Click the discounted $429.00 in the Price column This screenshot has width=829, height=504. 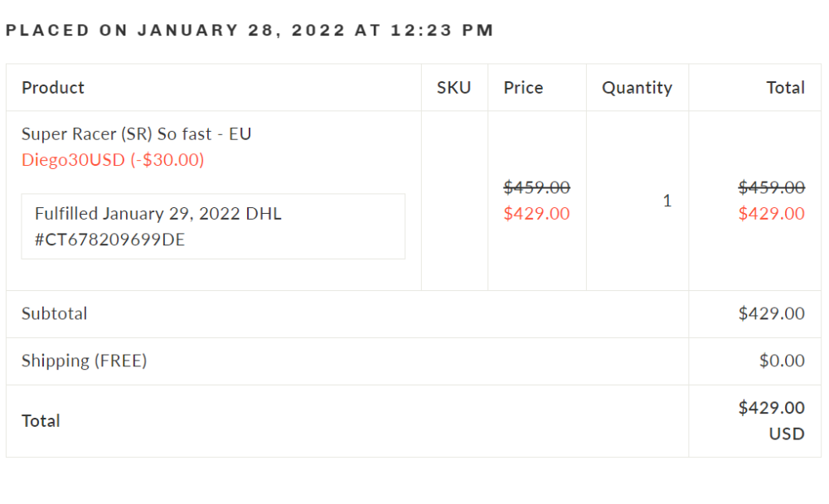click(536, 214)
